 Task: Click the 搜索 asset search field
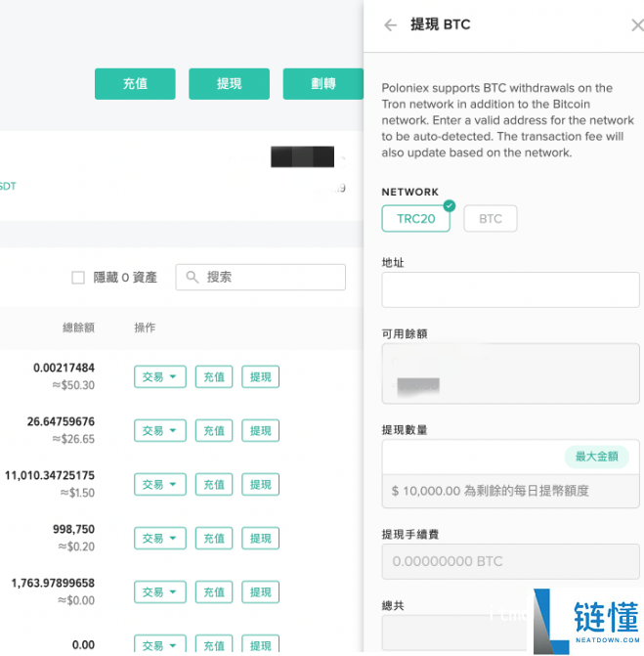[261, 277]
